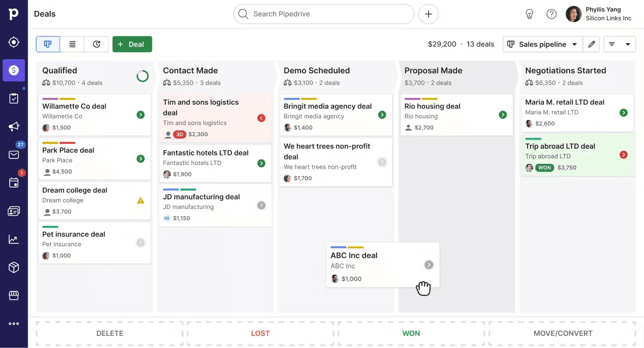The height and width of the screenshot is (348, 644).
Task: Toggle the Qualified stage progress circle
Action: click(x=142, y=76)
